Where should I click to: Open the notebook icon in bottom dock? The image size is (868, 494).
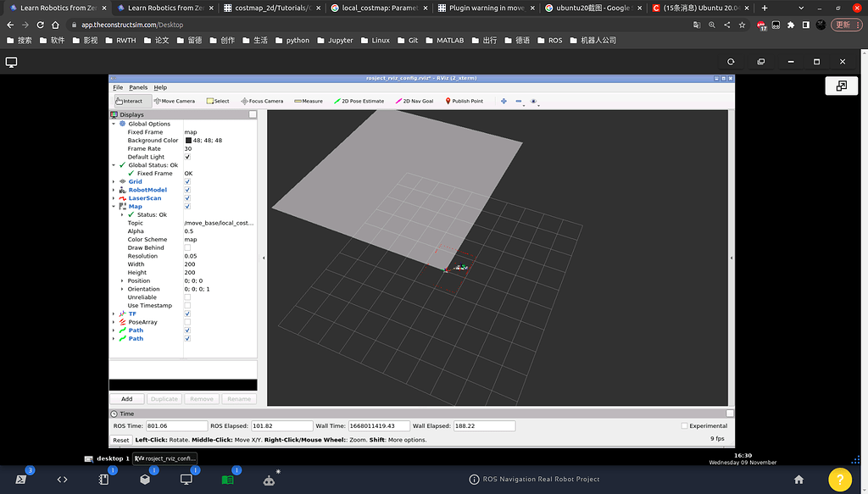tap(103, 480)
